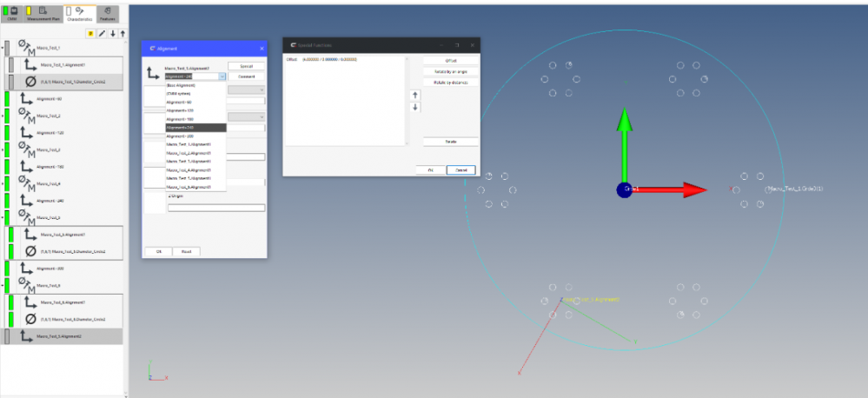Screen dimensions: 868x398
Task: Click the Z Origin input field
Action: [x=215, y=208]
